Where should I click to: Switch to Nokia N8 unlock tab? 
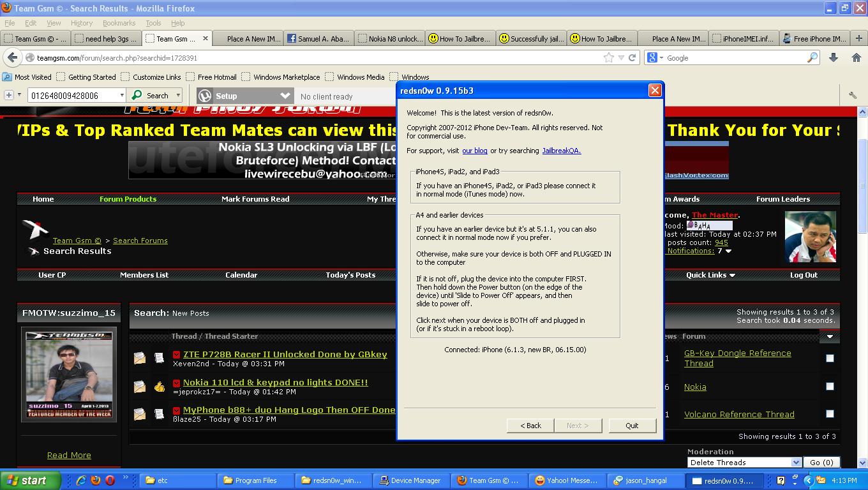(390, 38)
